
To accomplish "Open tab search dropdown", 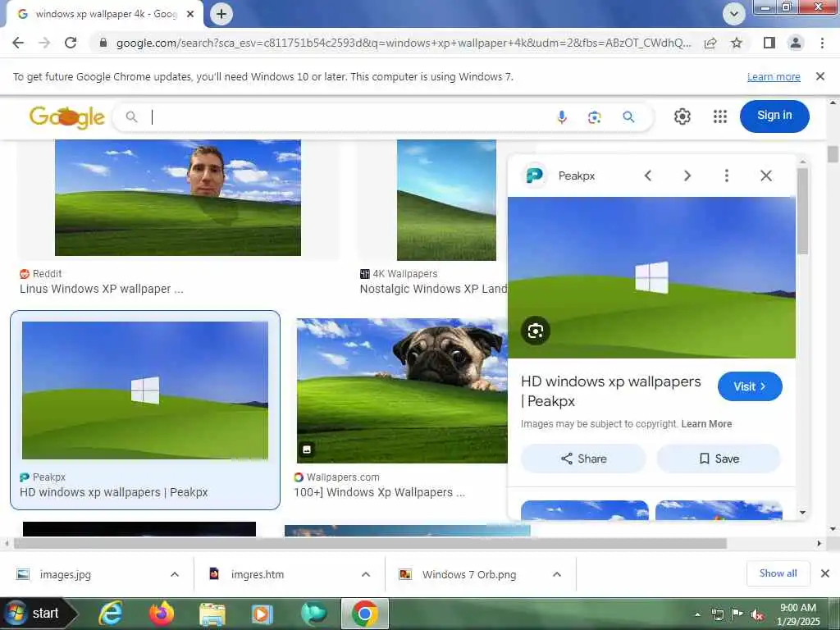I will point(734,14).
